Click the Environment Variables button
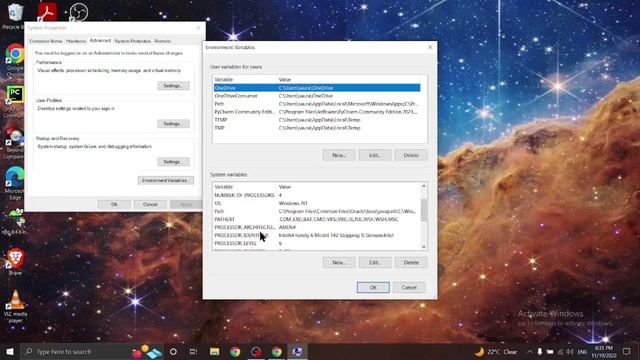The width and height of the screenshot is (640, 360). 165,180
